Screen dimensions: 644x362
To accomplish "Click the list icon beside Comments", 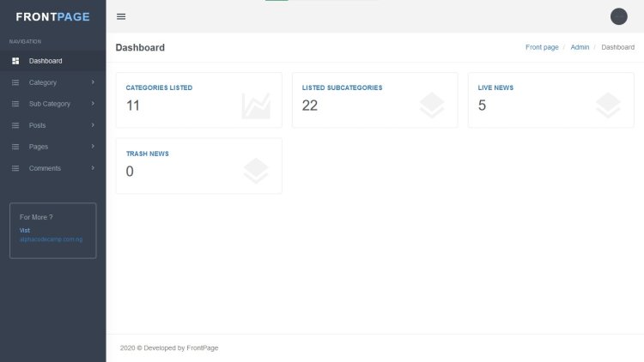I will (15, 168).
